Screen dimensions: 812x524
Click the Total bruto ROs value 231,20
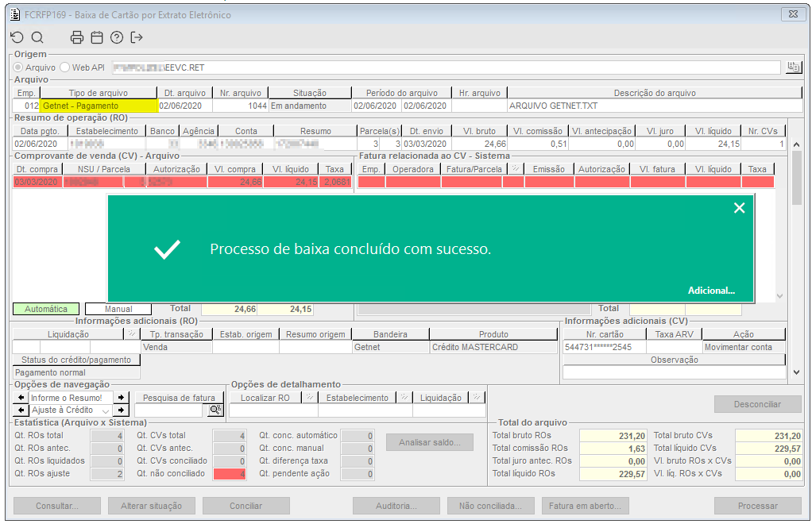tap(613, 436)
